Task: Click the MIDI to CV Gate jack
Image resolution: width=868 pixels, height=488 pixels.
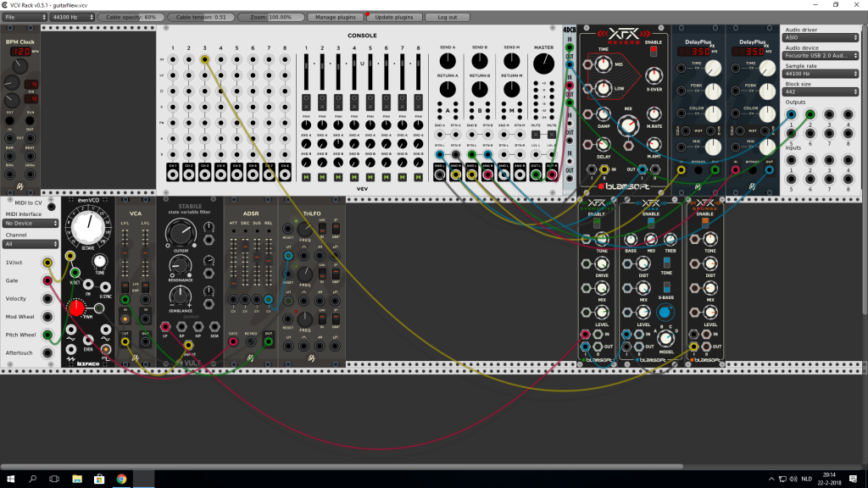Action: point(47,280)
